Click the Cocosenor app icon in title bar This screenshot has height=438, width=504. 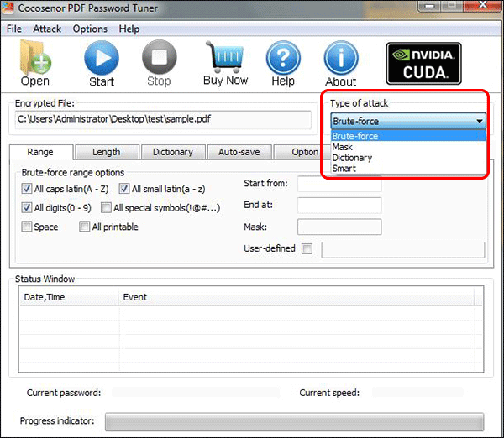[7, 8]
